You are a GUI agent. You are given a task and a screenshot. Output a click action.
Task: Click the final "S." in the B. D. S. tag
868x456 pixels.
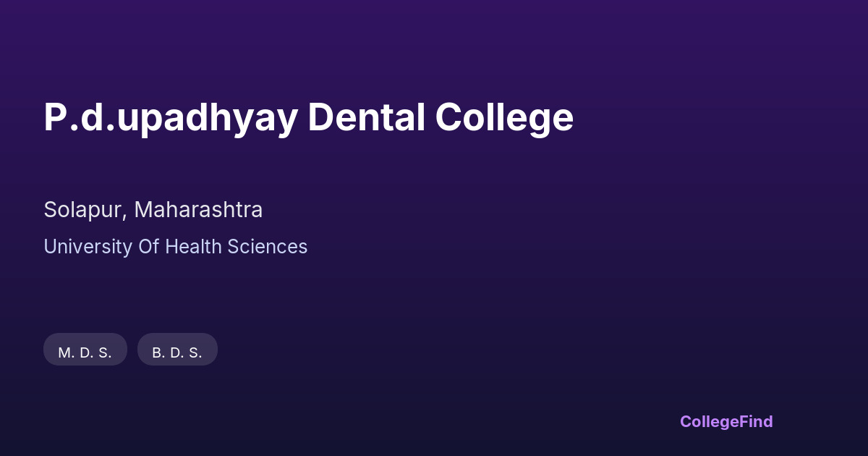[196, 352]
